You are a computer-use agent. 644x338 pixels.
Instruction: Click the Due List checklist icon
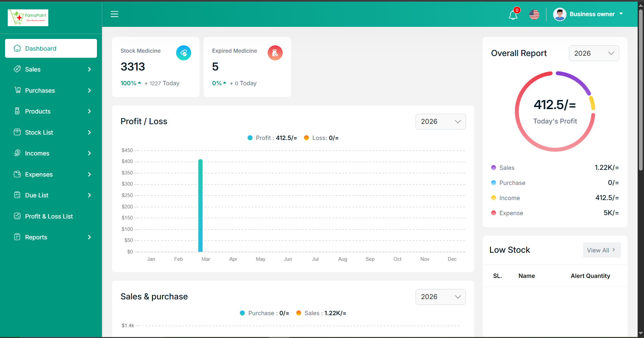[x=17, y=195]
